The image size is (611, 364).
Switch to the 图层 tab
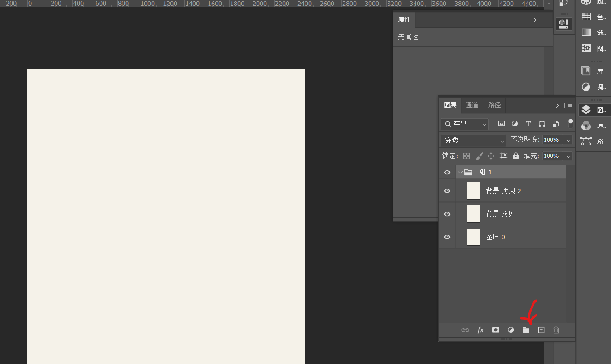click(450, 105)
